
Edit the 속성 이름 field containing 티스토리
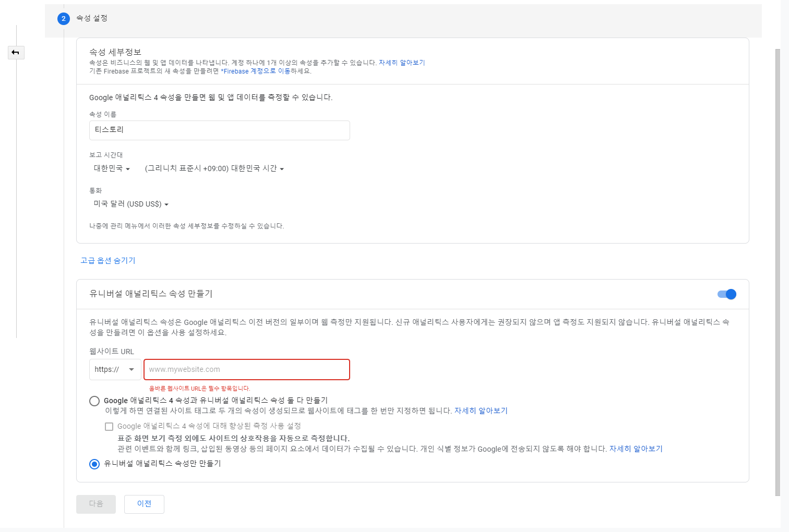click(220, 130)
